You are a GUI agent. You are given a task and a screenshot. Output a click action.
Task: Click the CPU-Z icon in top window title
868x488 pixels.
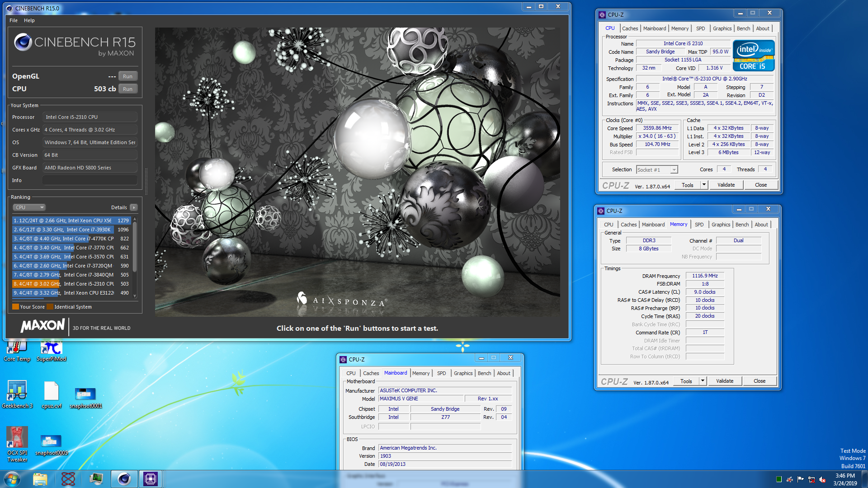pyautogui.click(x=602, y=15)
